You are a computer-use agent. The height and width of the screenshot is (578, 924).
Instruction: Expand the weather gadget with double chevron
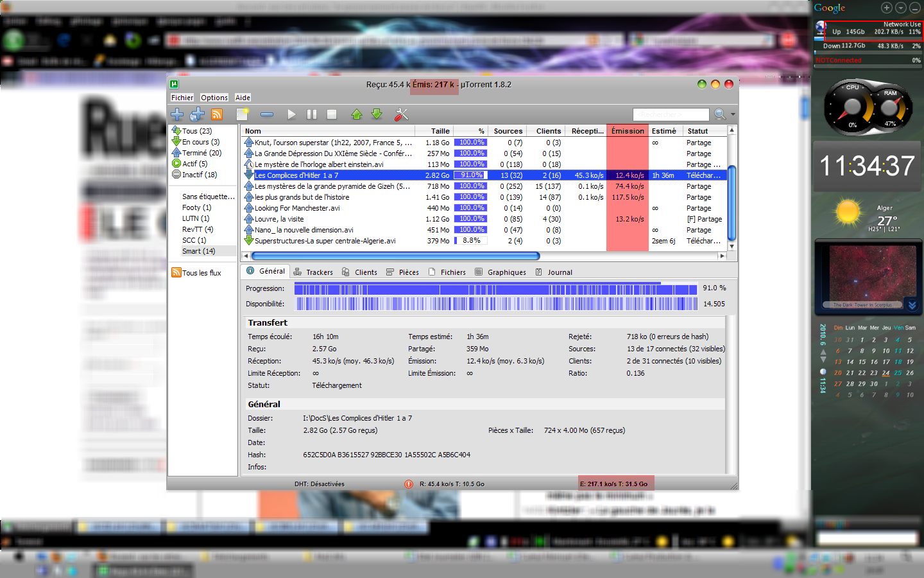tap(911, 304)
